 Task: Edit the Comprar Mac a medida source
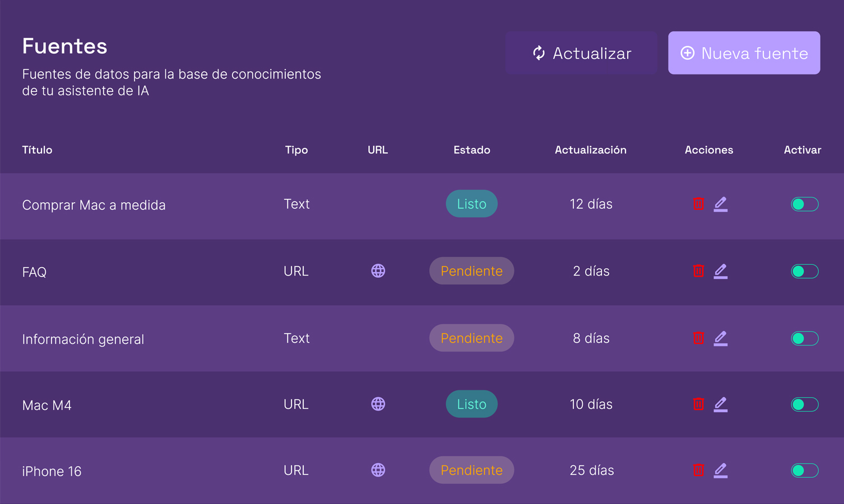(x=721, y=204)
